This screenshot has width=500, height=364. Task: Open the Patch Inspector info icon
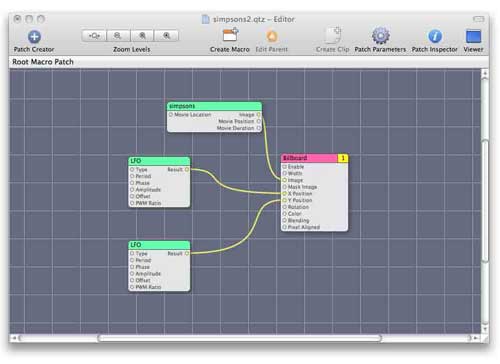(x=435, y=36)
